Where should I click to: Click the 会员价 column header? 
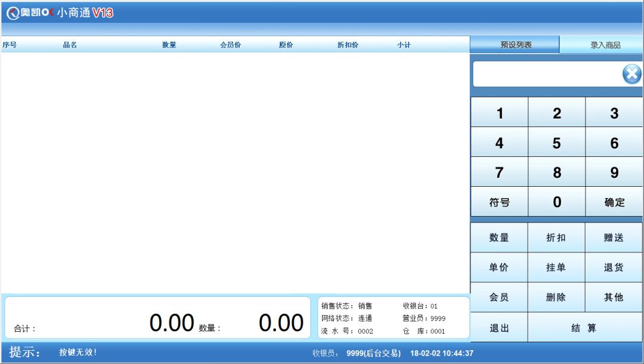pos(230,45)
